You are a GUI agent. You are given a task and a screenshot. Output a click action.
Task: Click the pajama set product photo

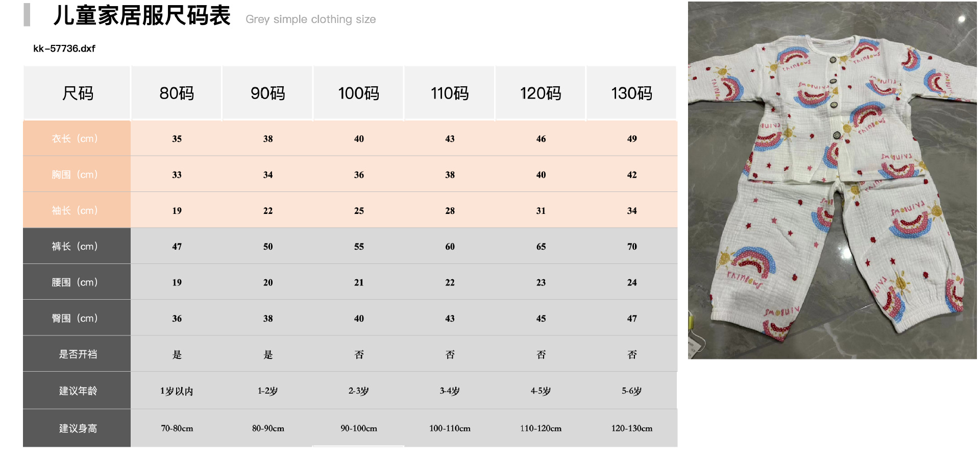click(832, 180)
